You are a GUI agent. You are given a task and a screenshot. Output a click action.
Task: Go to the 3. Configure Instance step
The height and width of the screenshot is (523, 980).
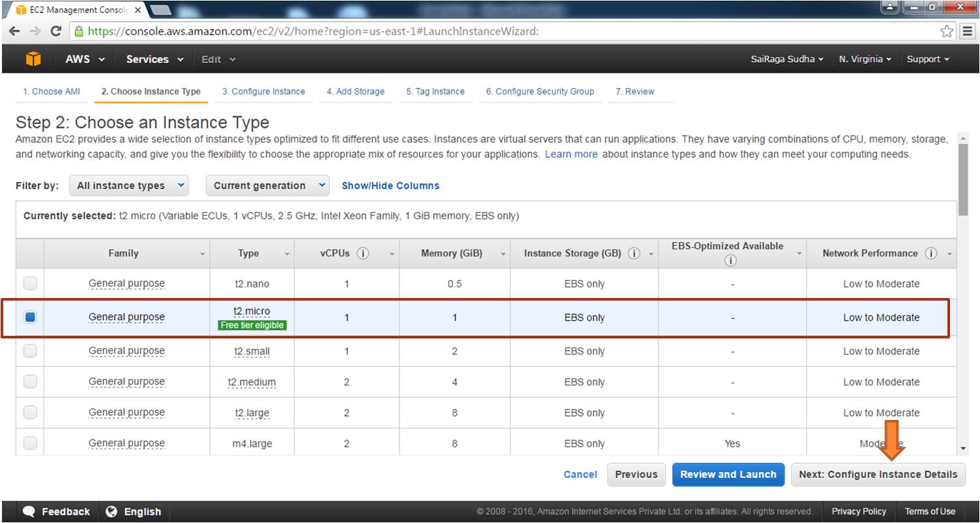click(263, 91)
